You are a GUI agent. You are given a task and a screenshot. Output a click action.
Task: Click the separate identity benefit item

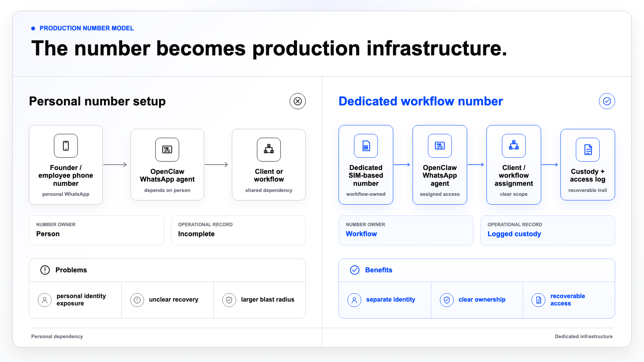point(385,300)
